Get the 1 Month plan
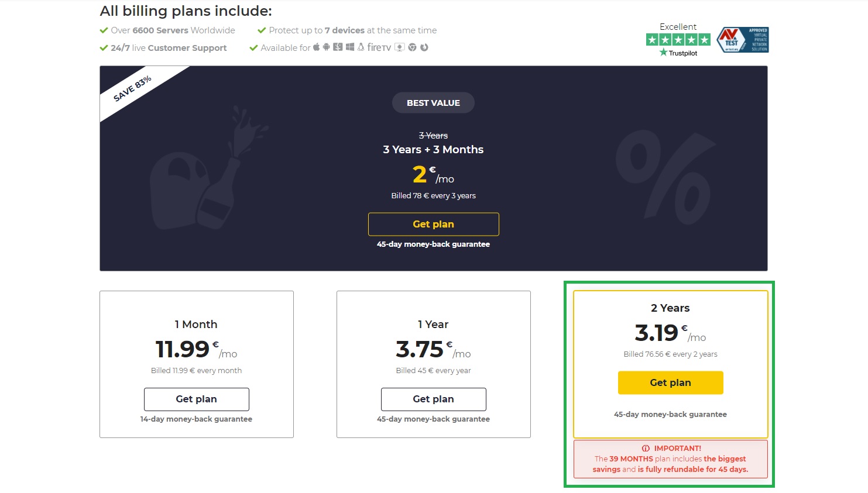The image size is (868, 493). [x=196, y=399]
